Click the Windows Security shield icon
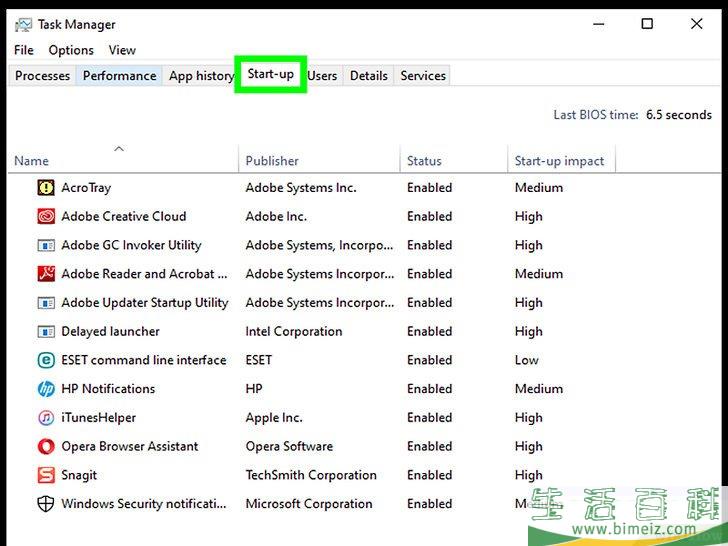Image resolution: width=728 pixels, height=546 pixels. (x=46, y=504)
